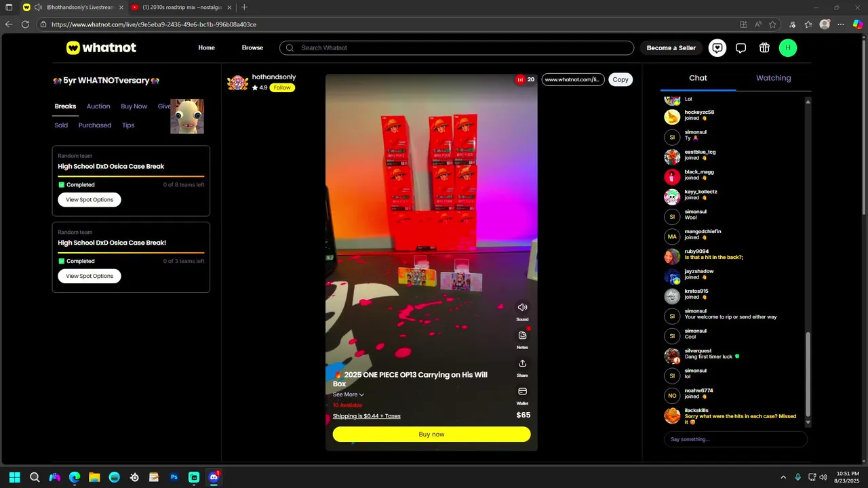Click the rabbid picture-in-picture thumbnail
The width and height of the screenshot is (868, 488).
(187, 116)
